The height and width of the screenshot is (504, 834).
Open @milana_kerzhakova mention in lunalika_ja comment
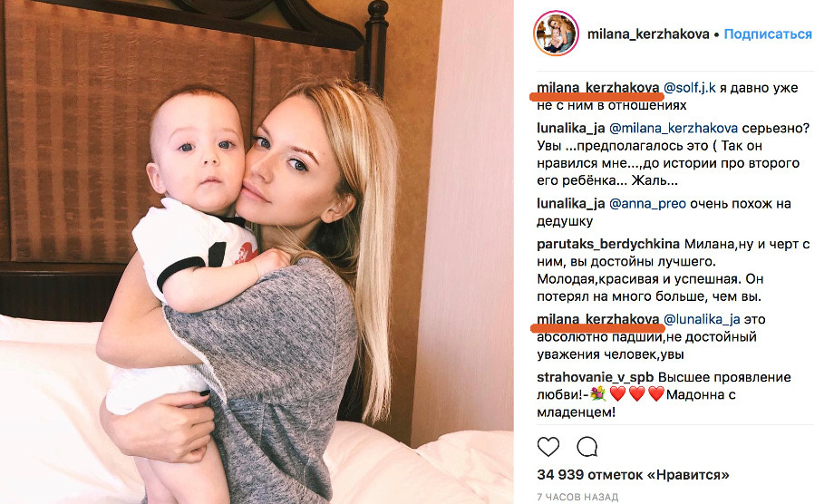tap(674, 128)
